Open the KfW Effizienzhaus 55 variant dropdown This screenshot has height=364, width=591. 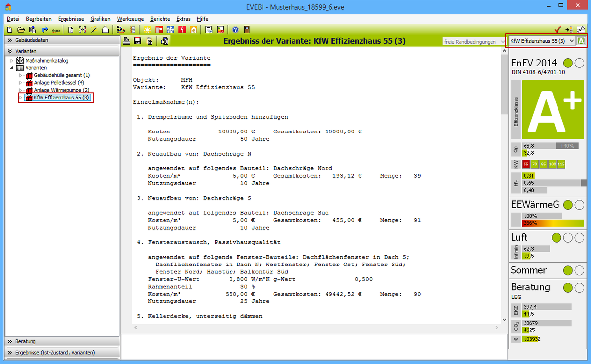(571, 41)
